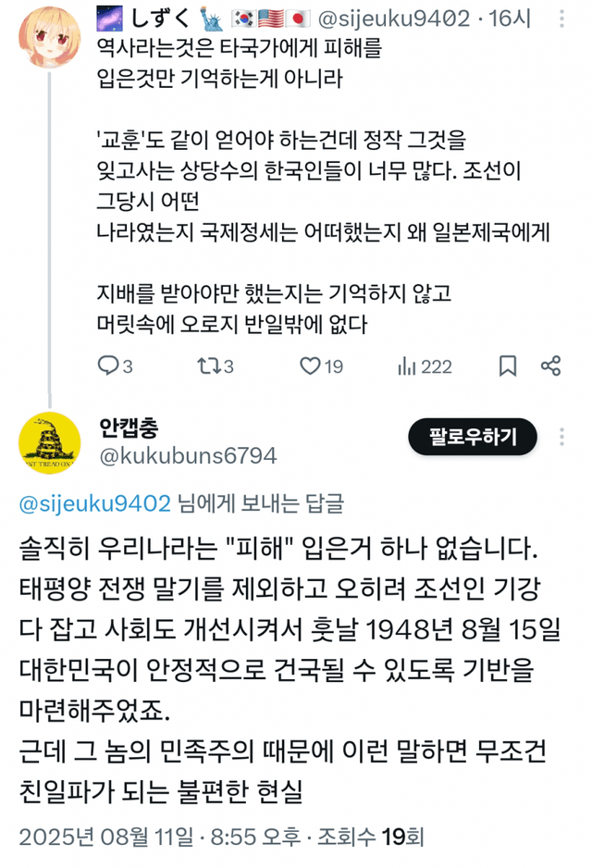Like the tweet with the heart icon

pyautogui.click(x=310, y=366)
